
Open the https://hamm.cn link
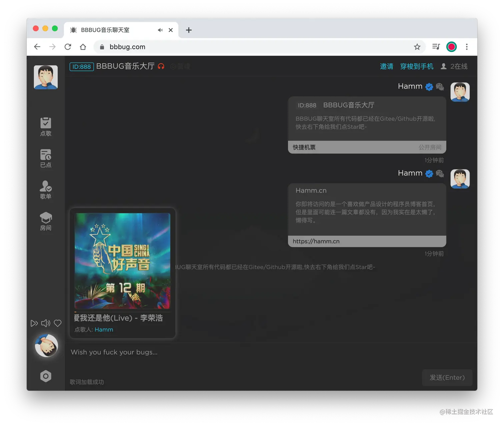316,241
